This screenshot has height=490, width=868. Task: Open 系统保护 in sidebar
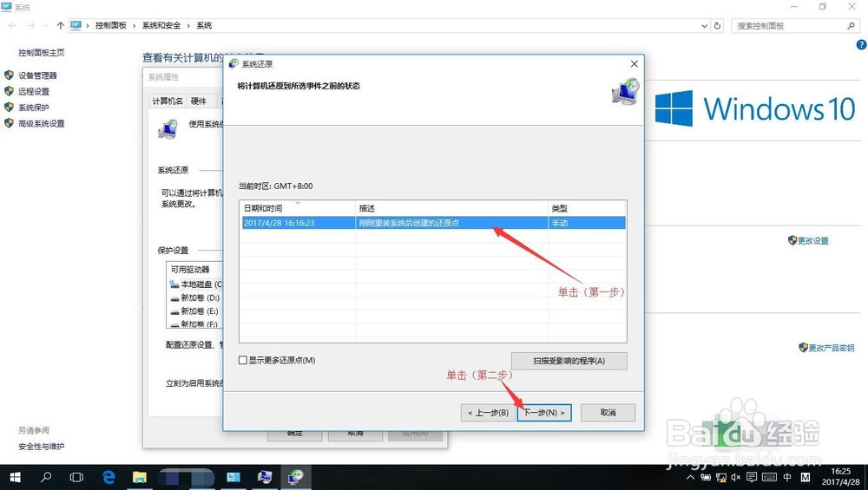click(x=33, y=108)
